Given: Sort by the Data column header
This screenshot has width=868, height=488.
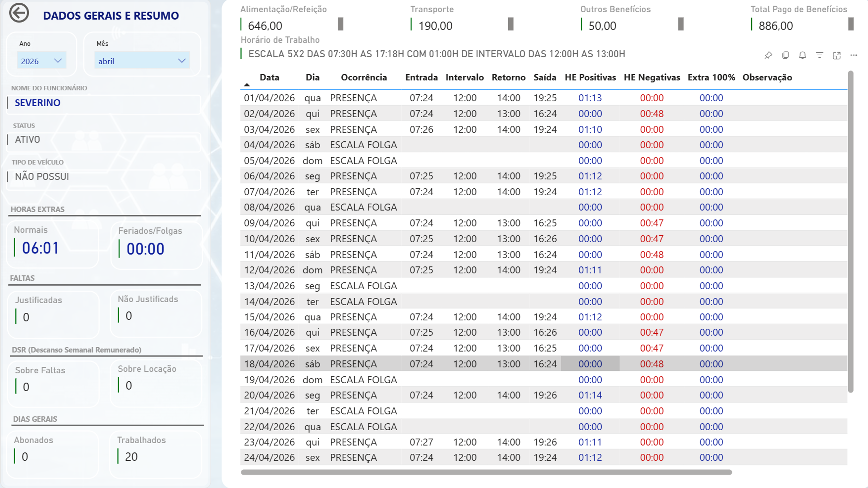Looking at the screenshot, I should coord(269,77).
